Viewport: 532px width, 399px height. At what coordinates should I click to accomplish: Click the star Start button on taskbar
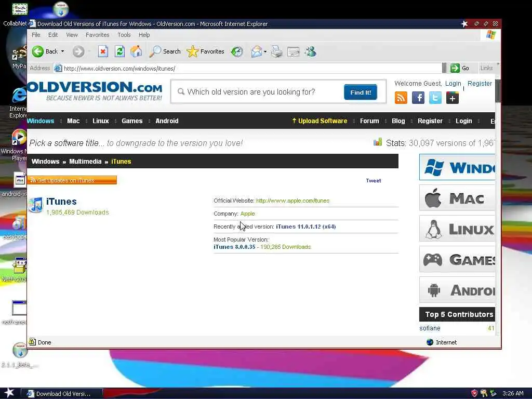(x=9, y=393)
